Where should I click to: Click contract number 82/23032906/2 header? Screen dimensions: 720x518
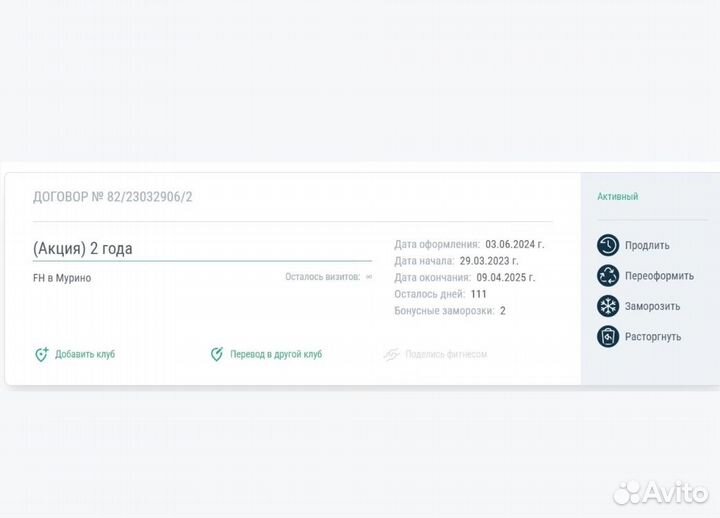click(x=112, y=197)
